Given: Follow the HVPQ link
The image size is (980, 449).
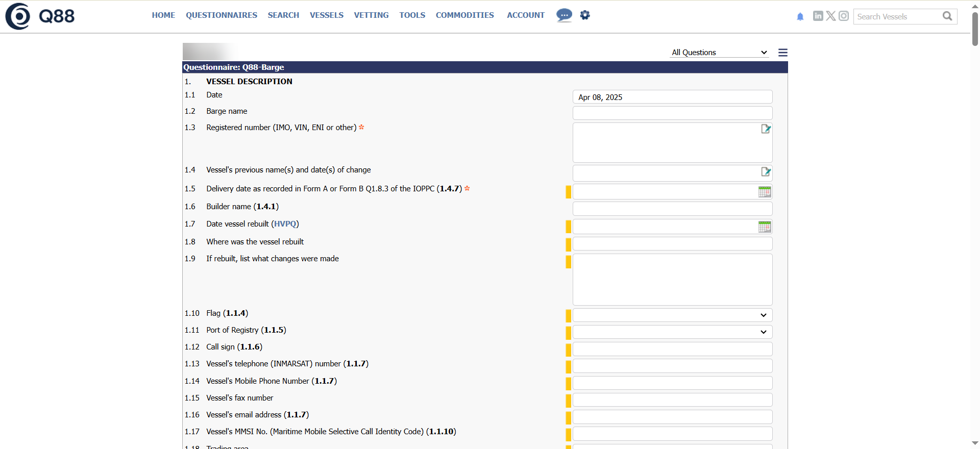Looking at the screenshot, I should click(285, 224).
